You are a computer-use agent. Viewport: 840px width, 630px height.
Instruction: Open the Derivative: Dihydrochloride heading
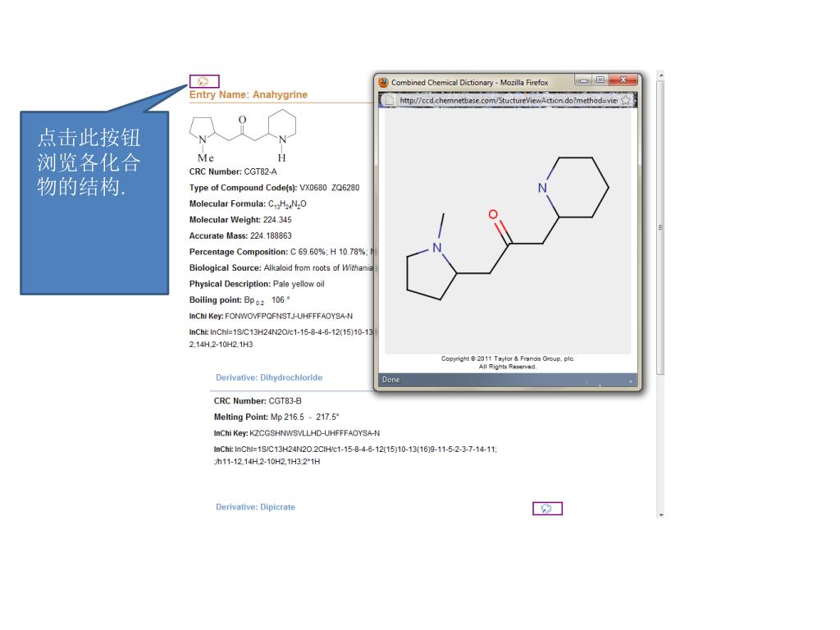pyautogui.click(x=269, y=377)
